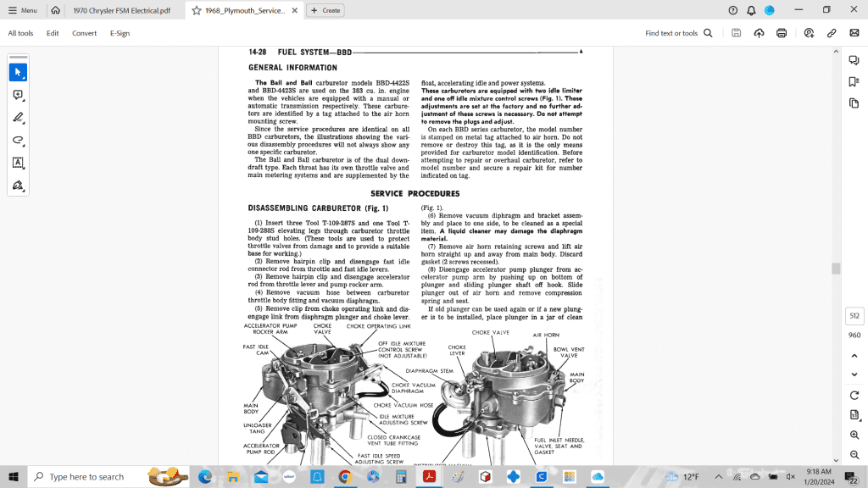
Task: Open the fill and sign pen tool
Action: coord(18,185)
